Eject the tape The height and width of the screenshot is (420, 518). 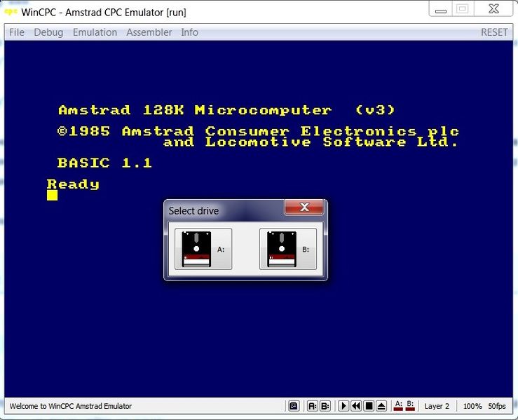(x=381, y=406)
